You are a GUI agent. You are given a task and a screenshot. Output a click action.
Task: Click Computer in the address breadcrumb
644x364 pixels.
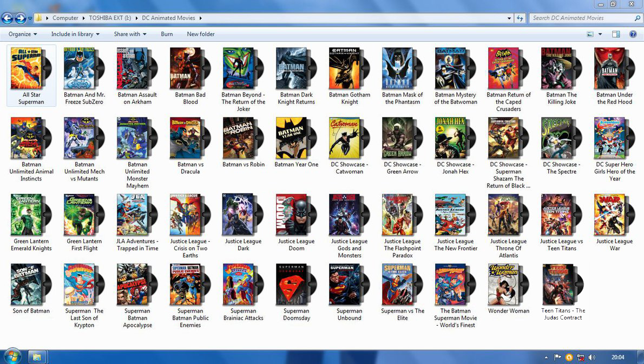click(65, 18)
